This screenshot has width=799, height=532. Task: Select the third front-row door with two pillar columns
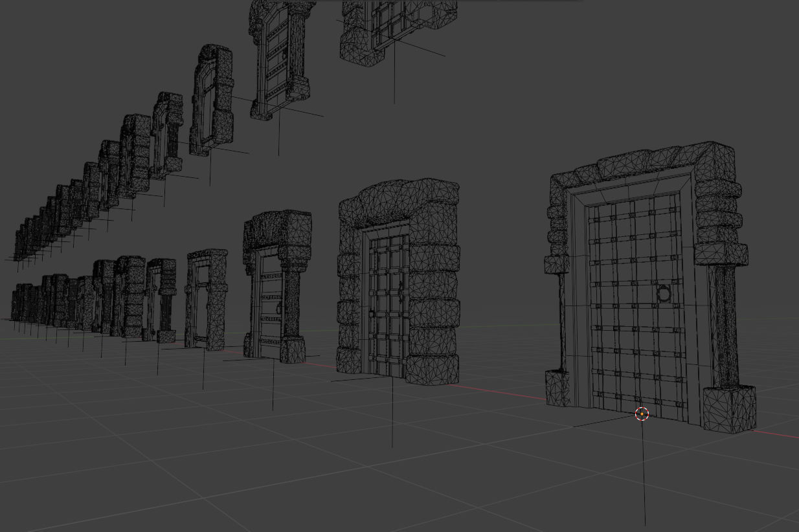tap(277, 285)
